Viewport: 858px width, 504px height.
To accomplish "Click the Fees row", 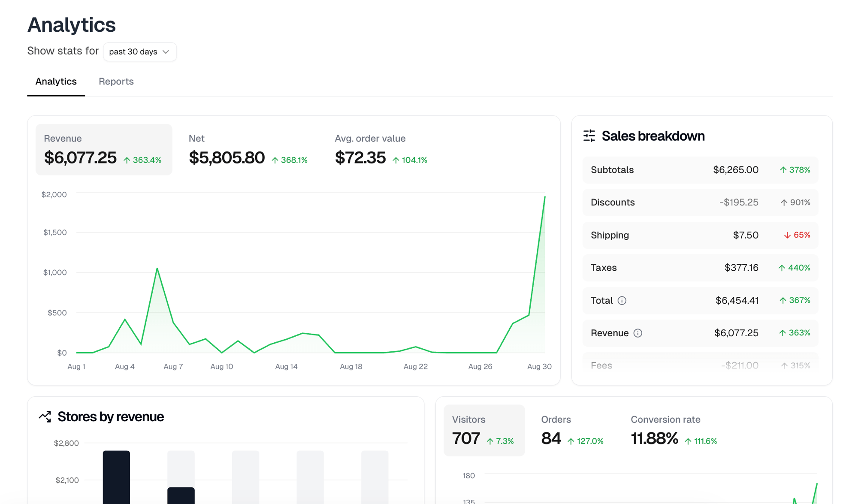I will (700, 365).
